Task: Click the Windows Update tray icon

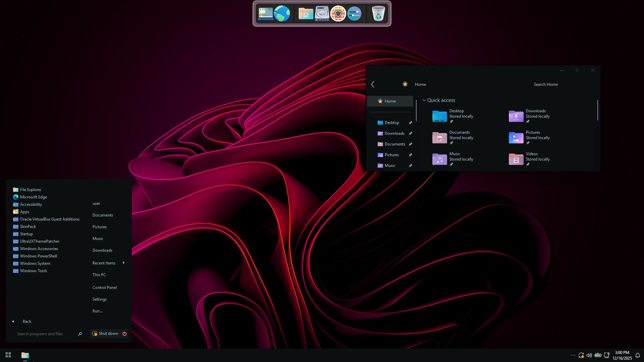Action: tap(581, 355)
